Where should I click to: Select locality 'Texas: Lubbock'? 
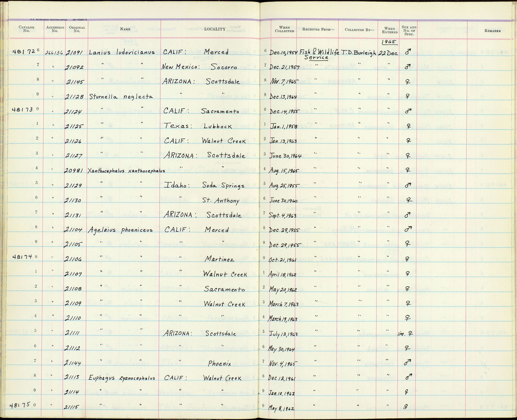click(198, 126)
